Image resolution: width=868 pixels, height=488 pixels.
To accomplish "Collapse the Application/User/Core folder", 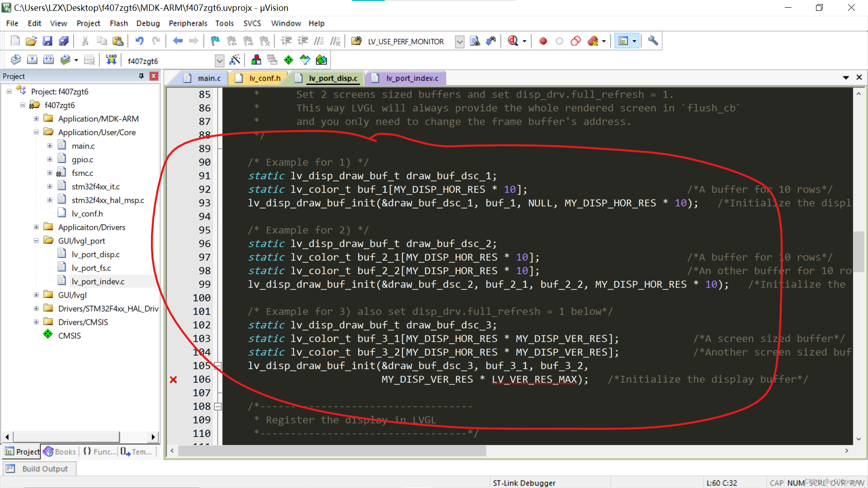I will (x=36, y=132).
